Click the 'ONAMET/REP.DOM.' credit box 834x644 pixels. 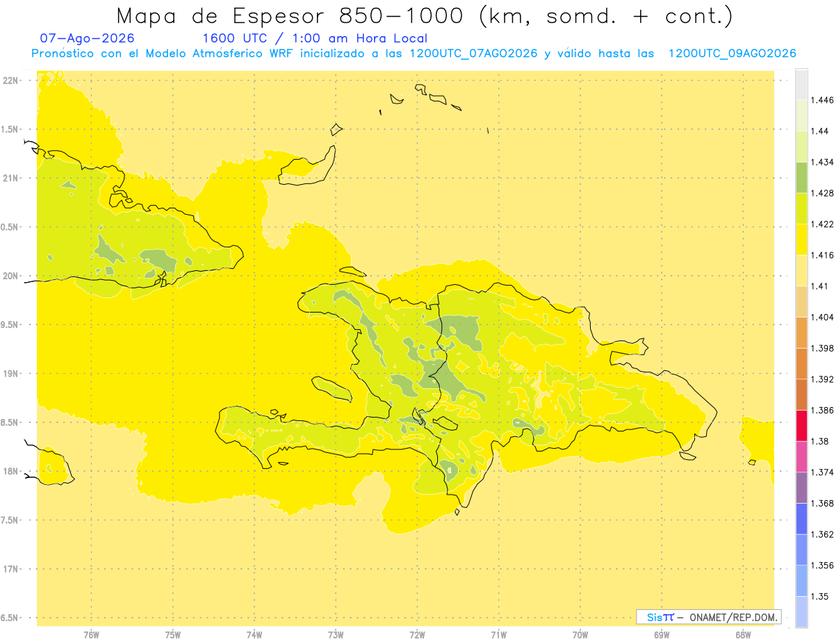[709, 617]
